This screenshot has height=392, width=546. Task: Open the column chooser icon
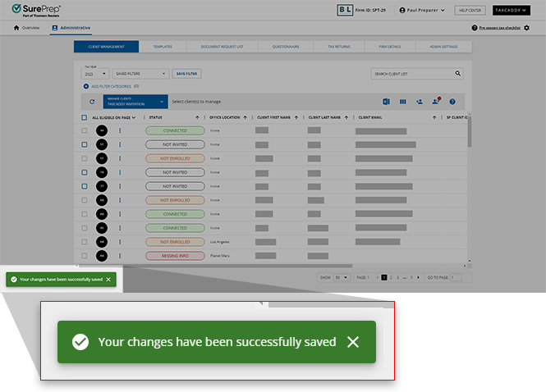click(x=403, y=102)
